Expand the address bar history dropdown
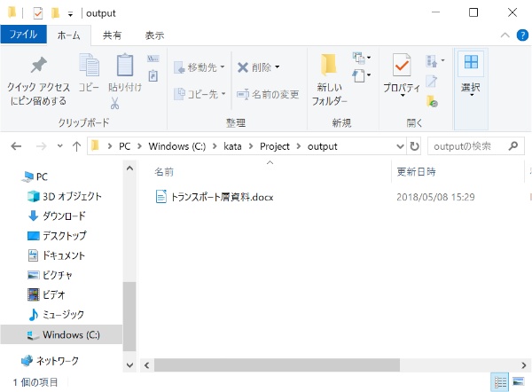 click(x=400, y=146)
